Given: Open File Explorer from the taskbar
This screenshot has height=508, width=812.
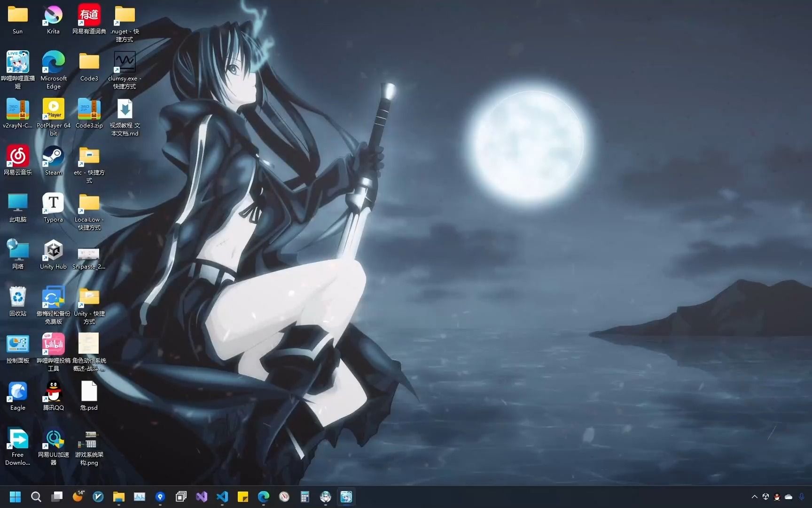Looking at the screenshot, I should 119,497.
